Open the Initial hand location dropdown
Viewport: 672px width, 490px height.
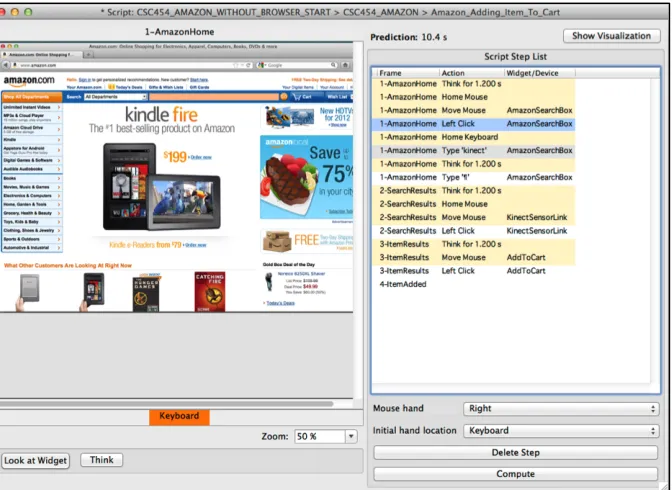(561, 430)
